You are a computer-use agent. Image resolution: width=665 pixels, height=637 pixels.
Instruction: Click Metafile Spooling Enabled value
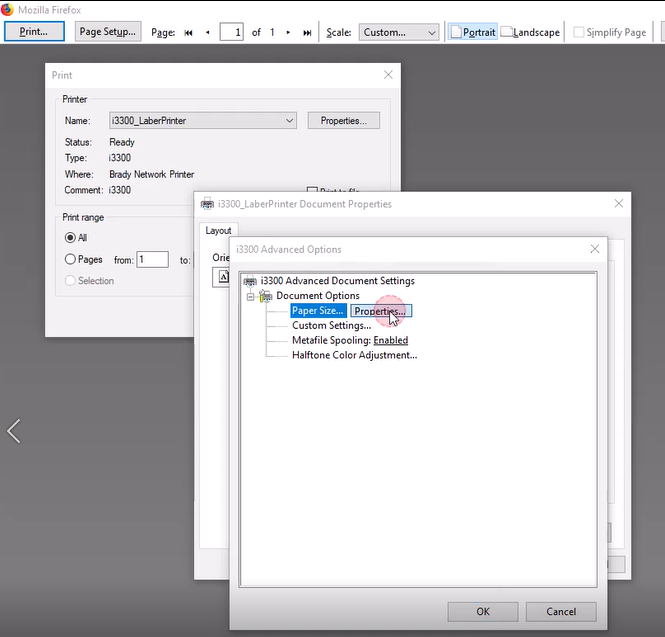(391, 340)
